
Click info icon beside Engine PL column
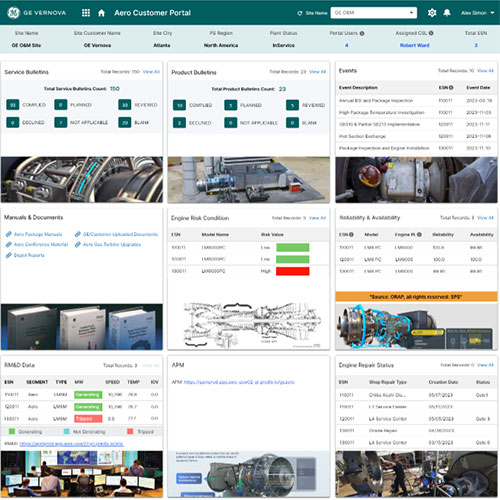(419, 234)
